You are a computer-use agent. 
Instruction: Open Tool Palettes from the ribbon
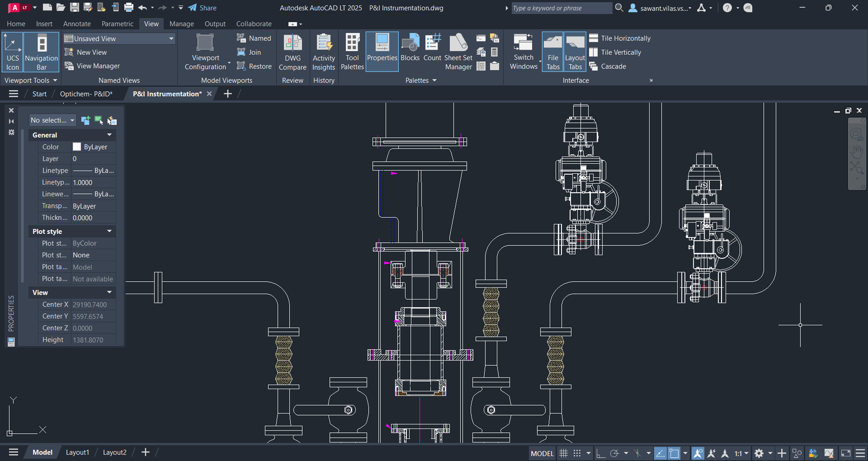[x=352, y=52]
